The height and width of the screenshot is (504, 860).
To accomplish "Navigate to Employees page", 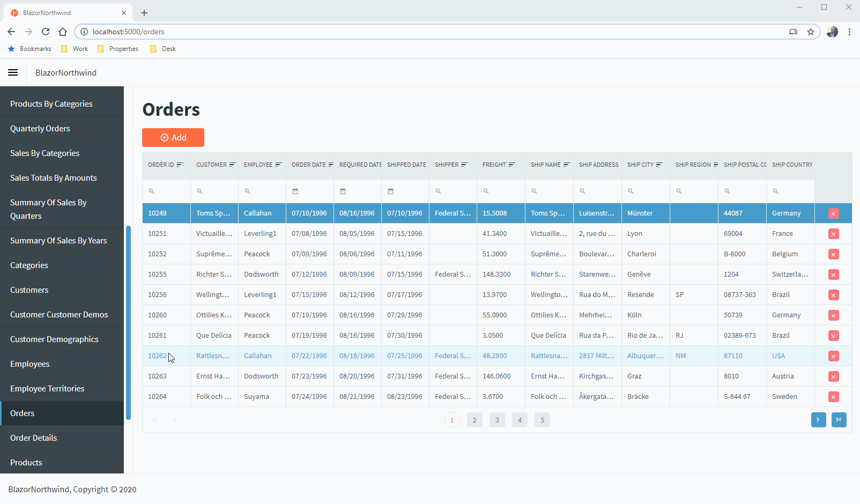I will tap(62, 364).
